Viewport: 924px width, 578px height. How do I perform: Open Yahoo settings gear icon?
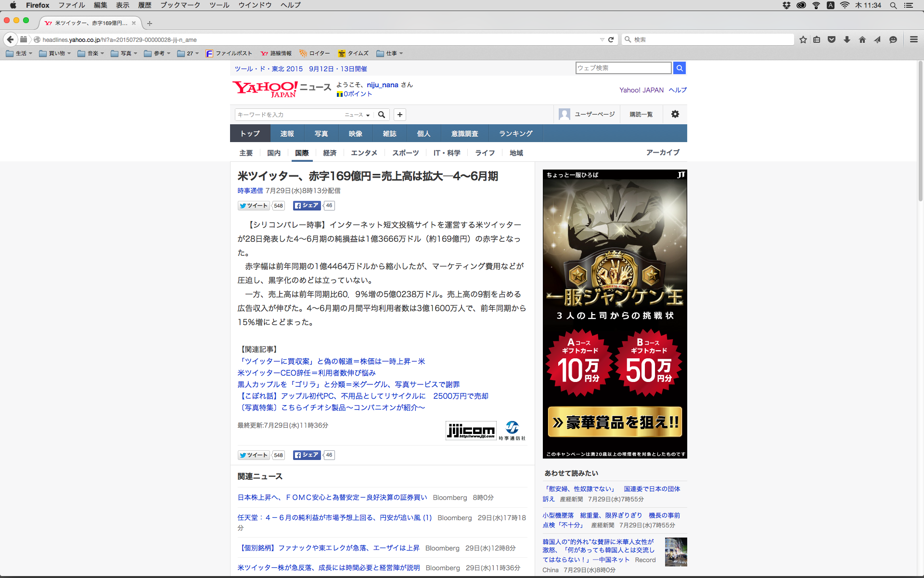click(x=675, y=114)
